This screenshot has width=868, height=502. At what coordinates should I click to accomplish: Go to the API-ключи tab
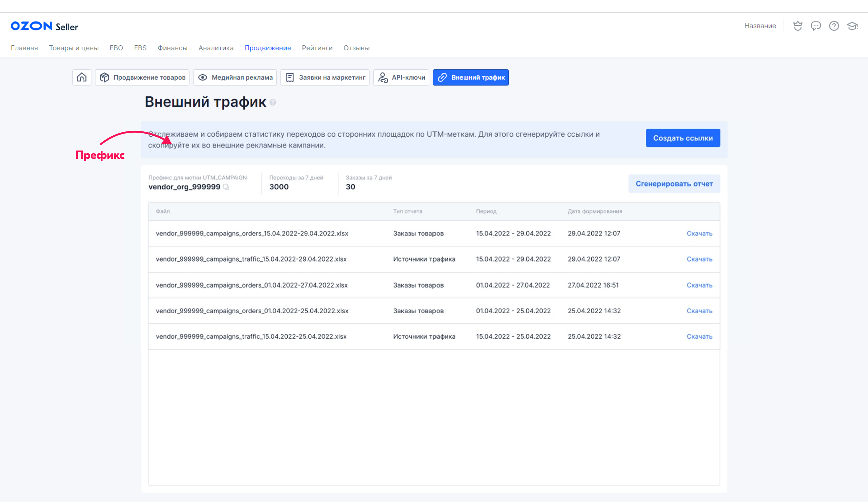tap(401, 77)
